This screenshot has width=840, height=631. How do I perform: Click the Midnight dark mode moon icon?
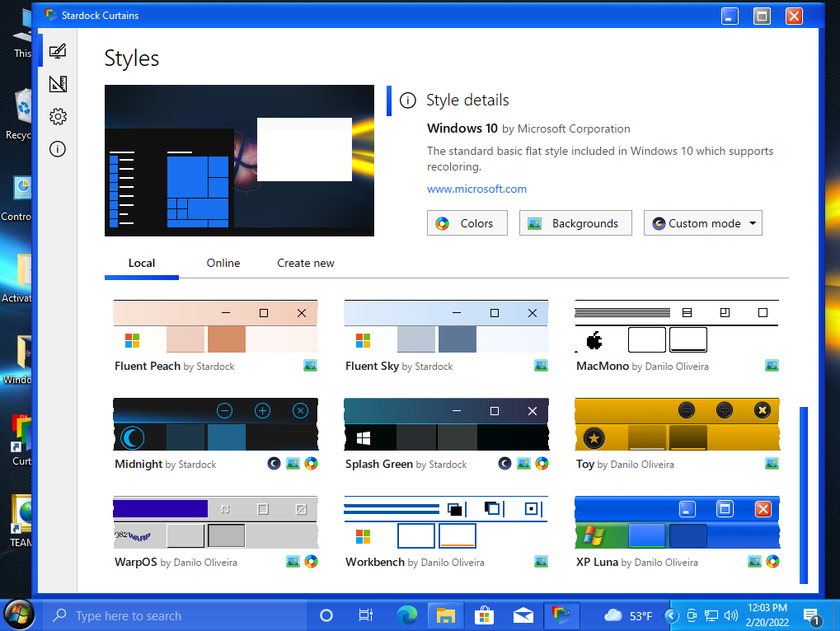(x=274, y=464)
